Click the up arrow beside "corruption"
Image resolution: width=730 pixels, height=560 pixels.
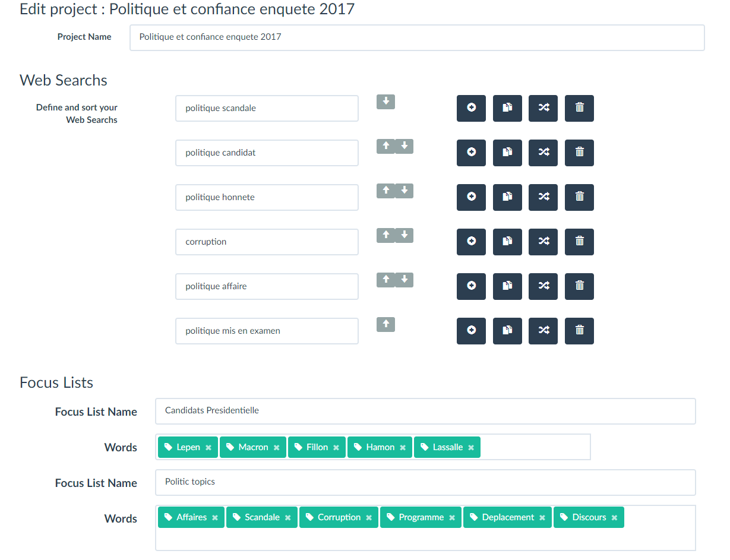pos(385,235)
